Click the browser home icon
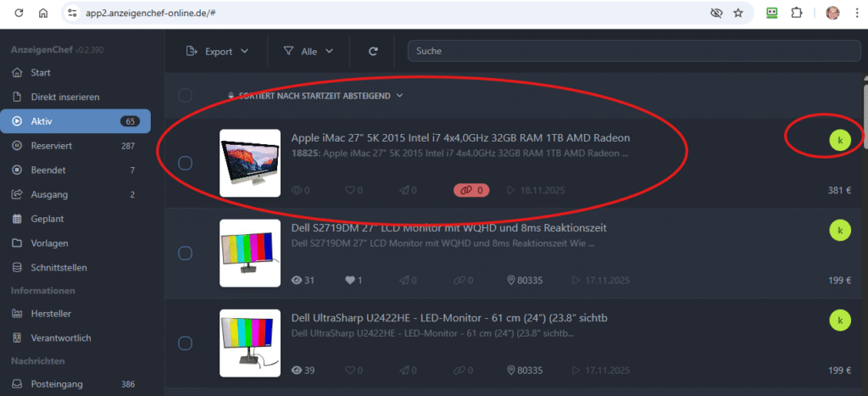 pyautogui.click(x=43, y=13)
